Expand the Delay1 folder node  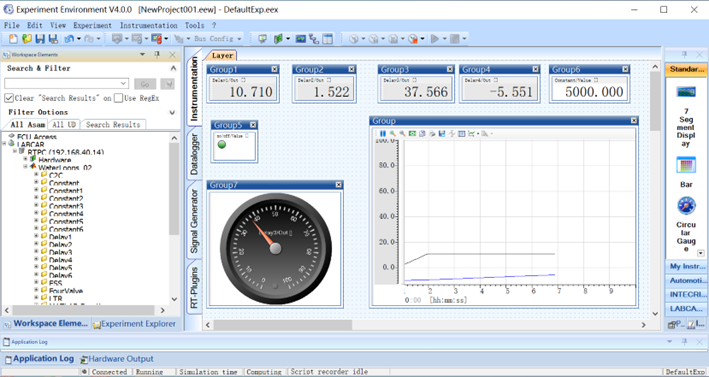point(36,236)
